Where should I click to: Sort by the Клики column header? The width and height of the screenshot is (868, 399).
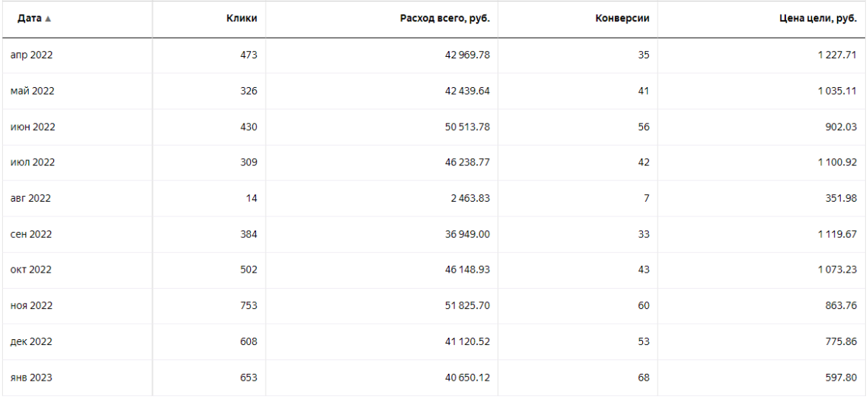pos(241,18)
